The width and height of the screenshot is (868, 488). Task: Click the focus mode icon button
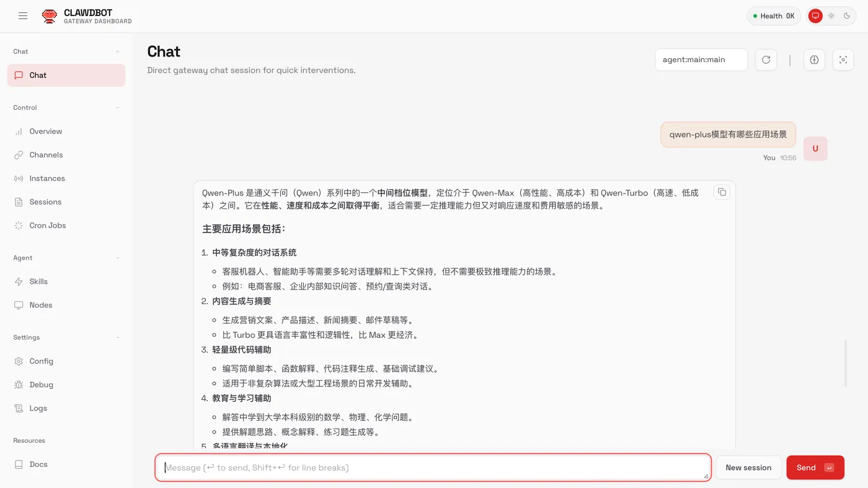pyautogui.click(x=843, y=60)
